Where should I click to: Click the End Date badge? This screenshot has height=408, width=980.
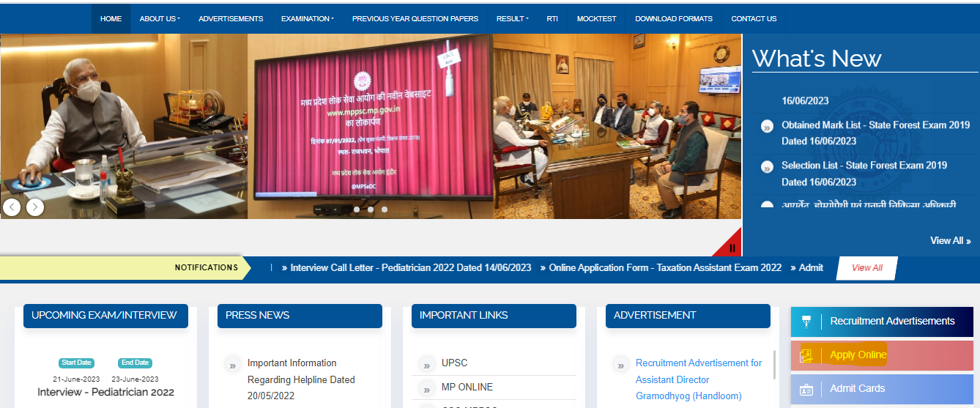[136, 363]
